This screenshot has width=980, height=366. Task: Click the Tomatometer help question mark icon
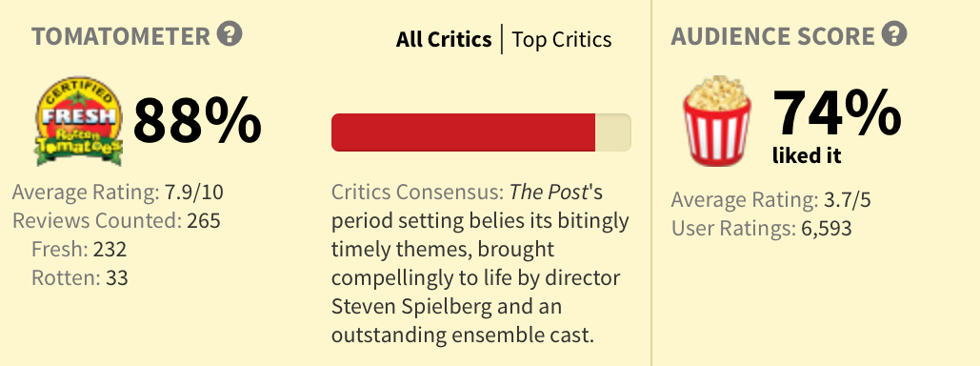click(x=230, y=33)
